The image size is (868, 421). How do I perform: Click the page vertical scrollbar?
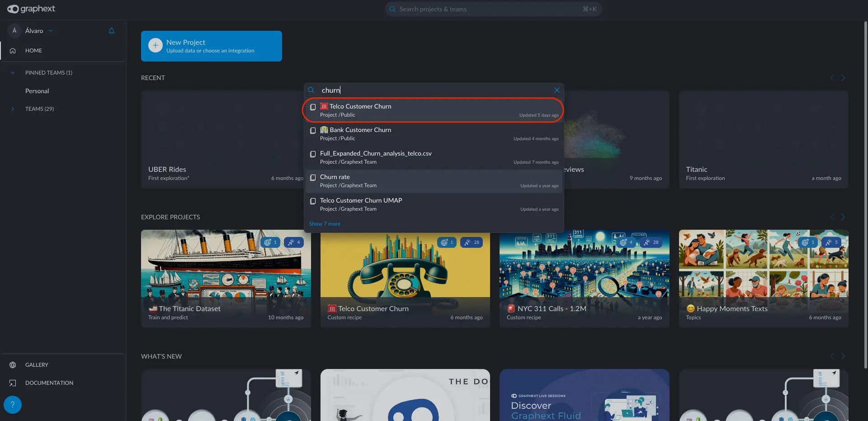click(x=865, y=194)
